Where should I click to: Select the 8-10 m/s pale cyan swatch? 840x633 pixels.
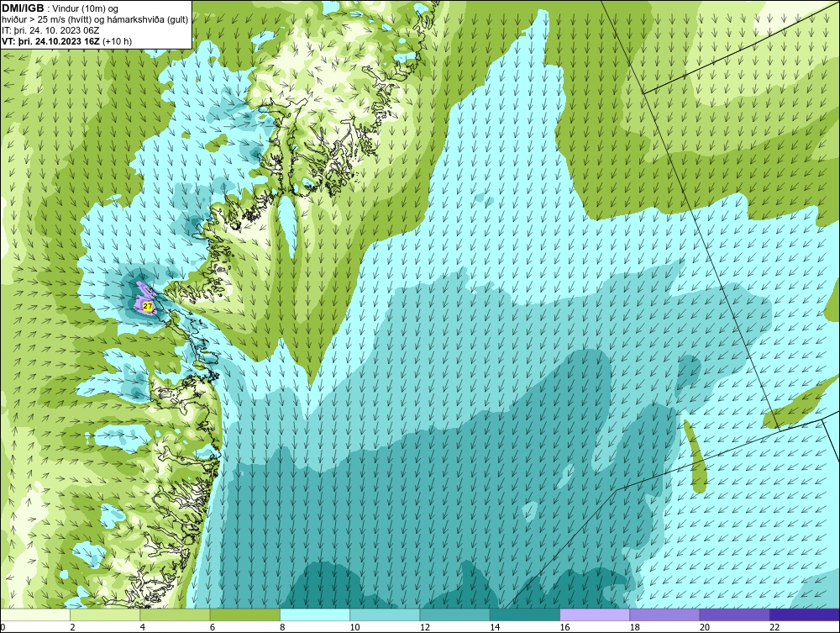click(x=315, y=615)
